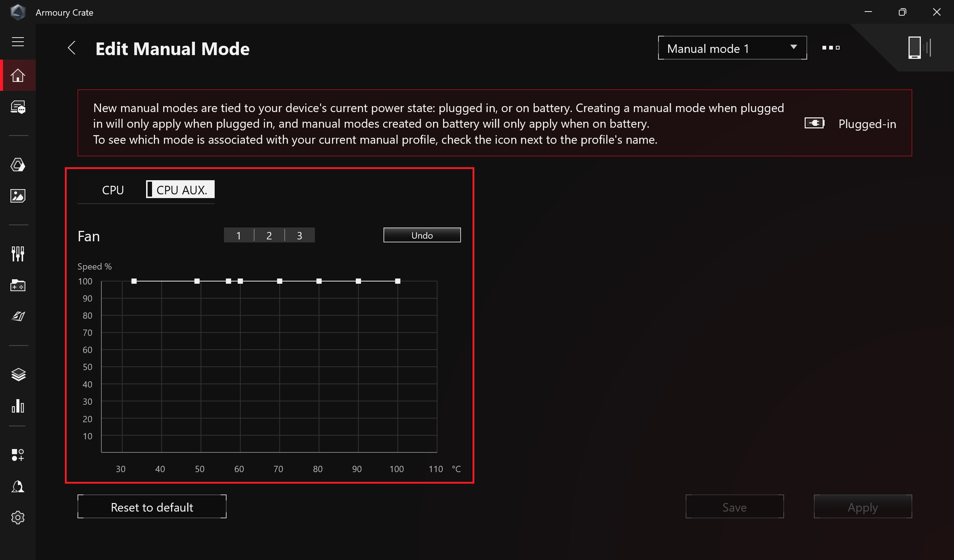Select the CPU AUX. fan tab
This screenshot has width=954, height=560.
180,189
